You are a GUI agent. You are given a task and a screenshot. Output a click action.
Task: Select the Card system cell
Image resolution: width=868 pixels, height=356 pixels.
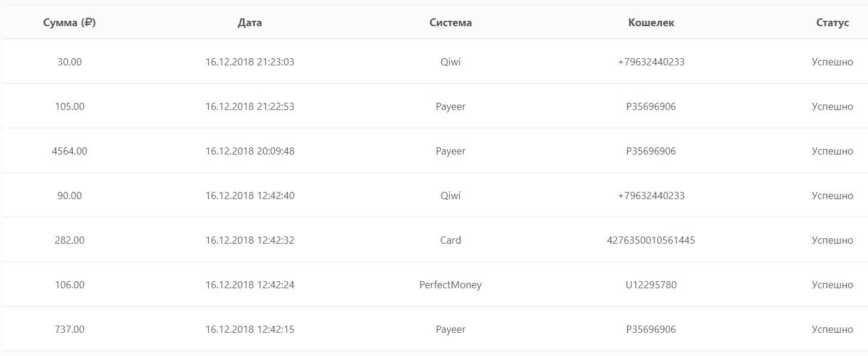coord(450,240)
